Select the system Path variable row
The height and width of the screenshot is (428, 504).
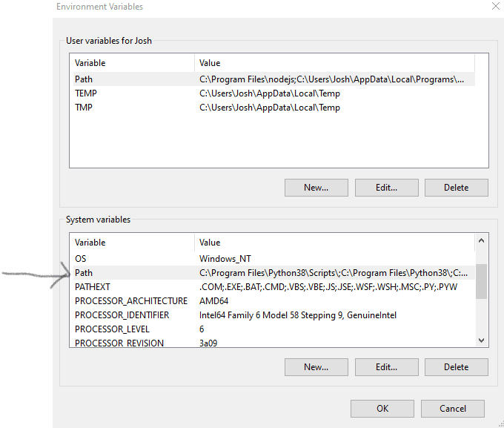click(273, 273)
